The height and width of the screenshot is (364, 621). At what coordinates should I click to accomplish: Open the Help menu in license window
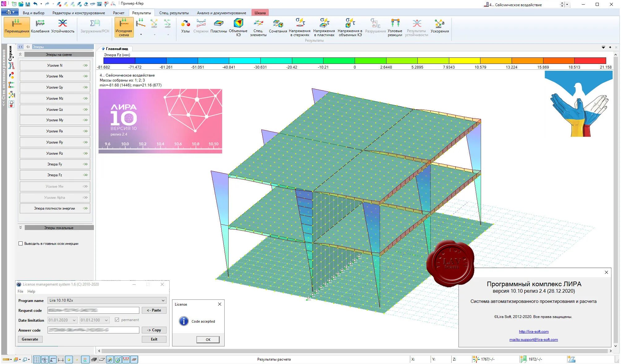tap(31, 291)
